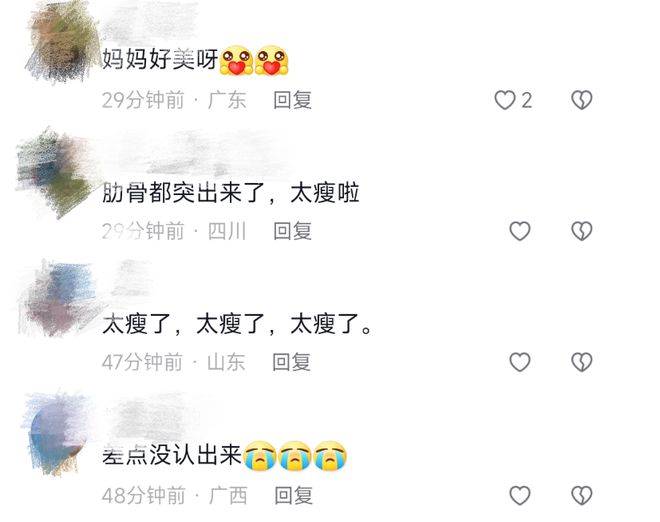Tap 回复 under the 四川 comment
This screenshot has width=660, height=522.
point(293,231)
